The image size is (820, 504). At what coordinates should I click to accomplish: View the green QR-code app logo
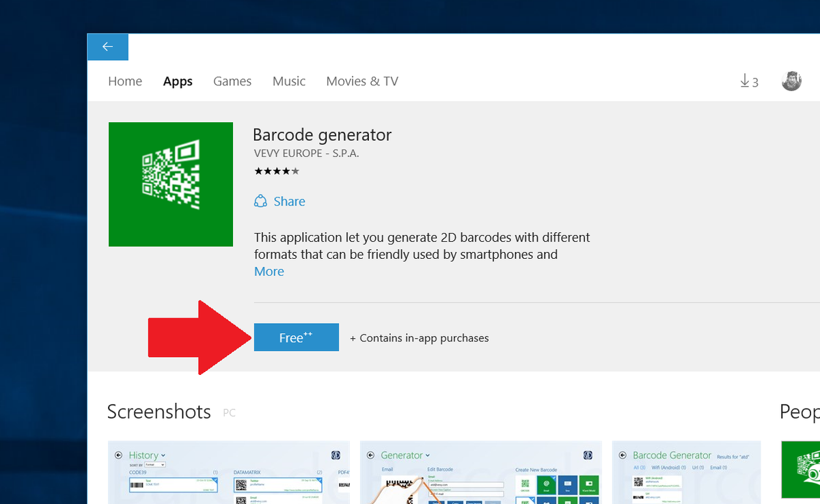coord(170,184)
